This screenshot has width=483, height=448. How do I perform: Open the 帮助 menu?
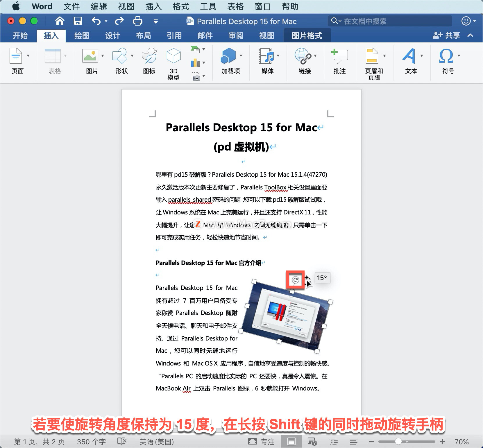tap(290, 6)
